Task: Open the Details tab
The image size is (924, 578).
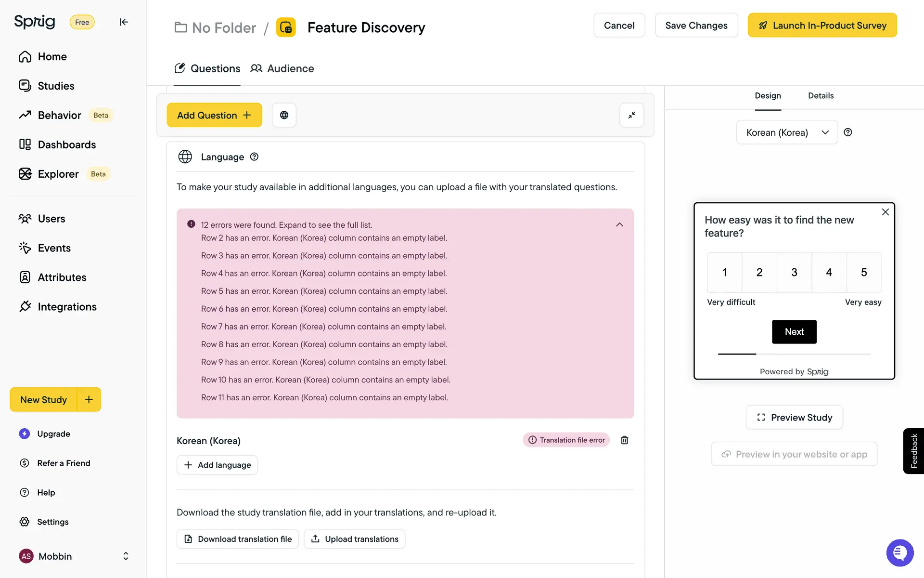Action: point(821,95)
